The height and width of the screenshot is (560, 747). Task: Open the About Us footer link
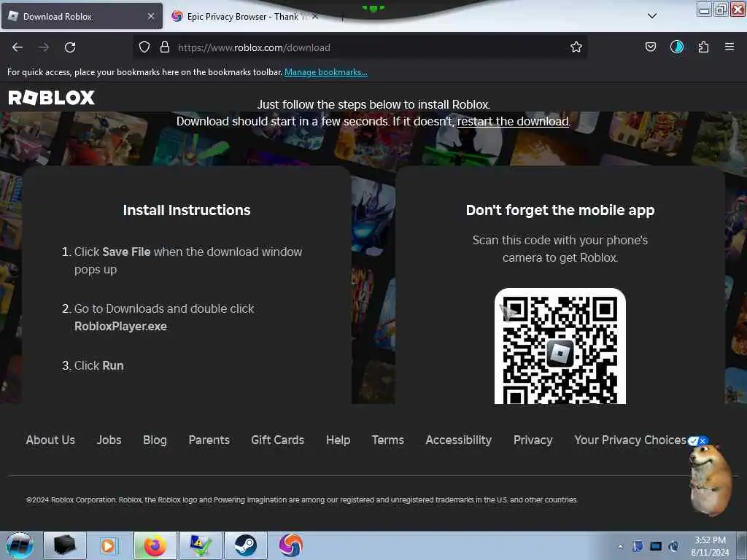point(50,440)
